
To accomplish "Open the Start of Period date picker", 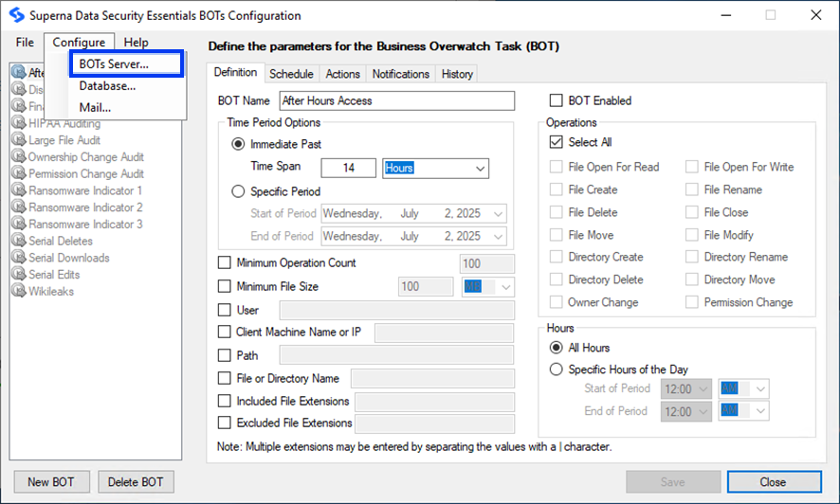I will (x=413, y=213).
